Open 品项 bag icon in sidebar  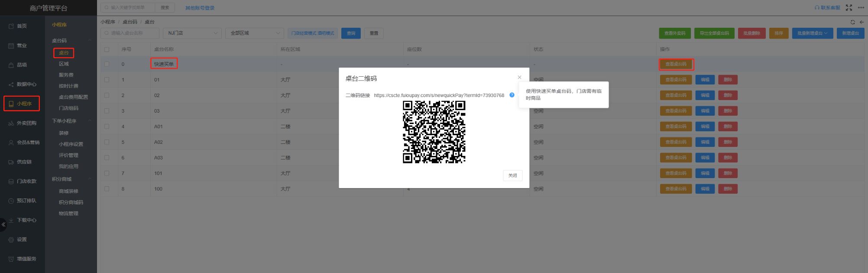(x=11, y=65)
